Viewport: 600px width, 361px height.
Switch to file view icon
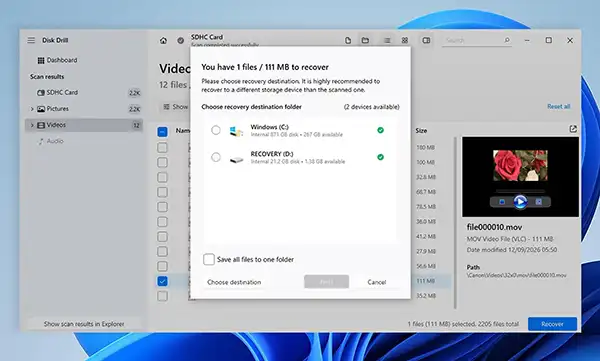(348, 41)
